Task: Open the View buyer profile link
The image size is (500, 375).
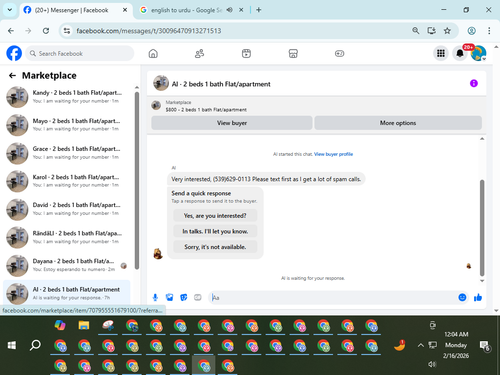Action: (333, 154)
